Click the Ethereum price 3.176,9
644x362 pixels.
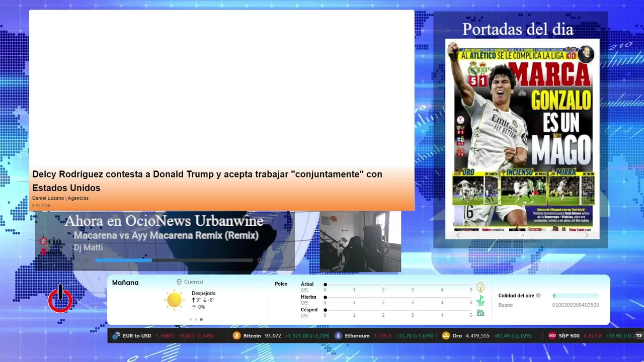(382, 336)
